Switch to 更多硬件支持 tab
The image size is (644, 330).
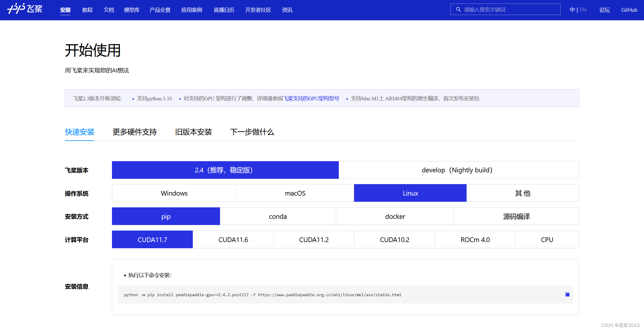pos(135,132)
